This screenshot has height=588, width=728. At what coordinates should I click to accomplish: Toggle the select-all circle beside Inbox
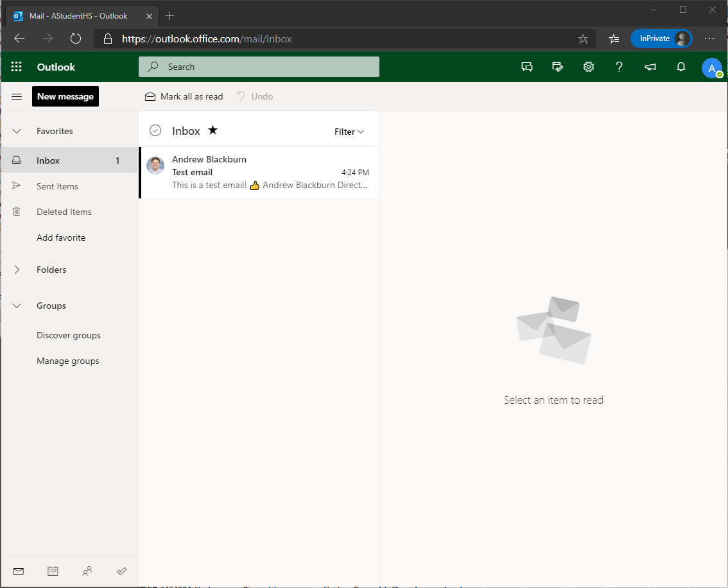pos(155,131)
